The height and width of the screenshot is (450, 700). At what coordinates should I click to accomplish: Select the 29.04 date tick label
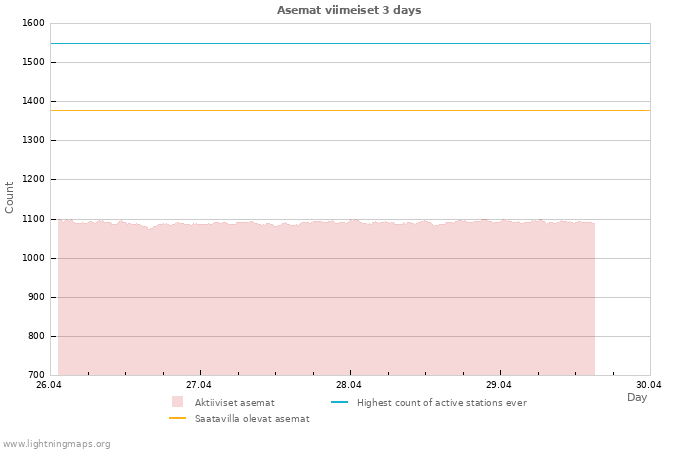(x=498, y=384)
